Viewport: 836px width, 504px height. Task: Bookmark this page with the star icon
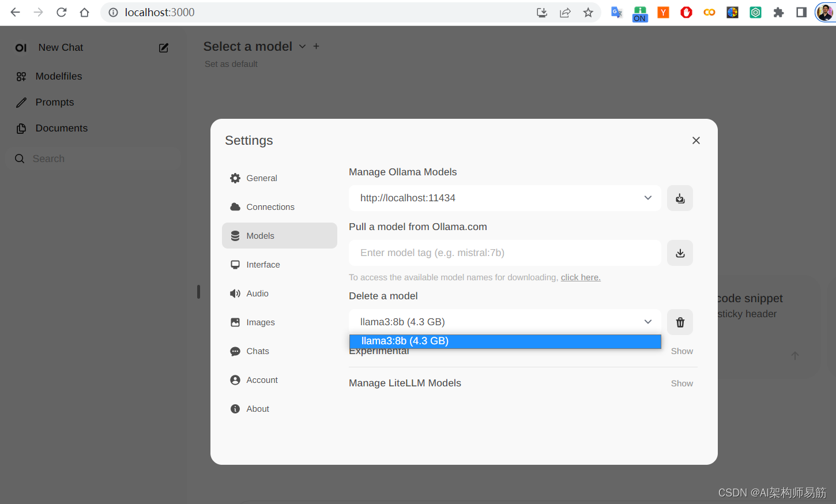[588, 13]
